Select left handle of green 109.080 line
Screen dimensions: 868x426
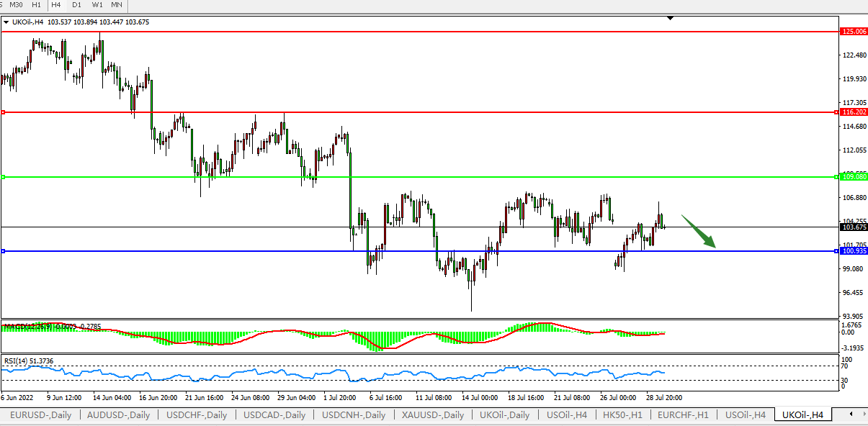(x=4, y=177)
